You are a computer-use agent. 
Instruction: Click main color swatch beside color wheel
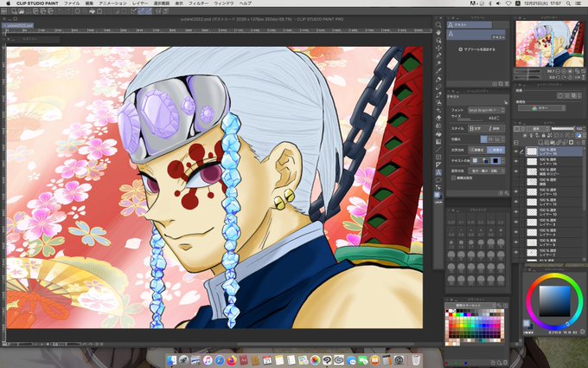(527, 323)
